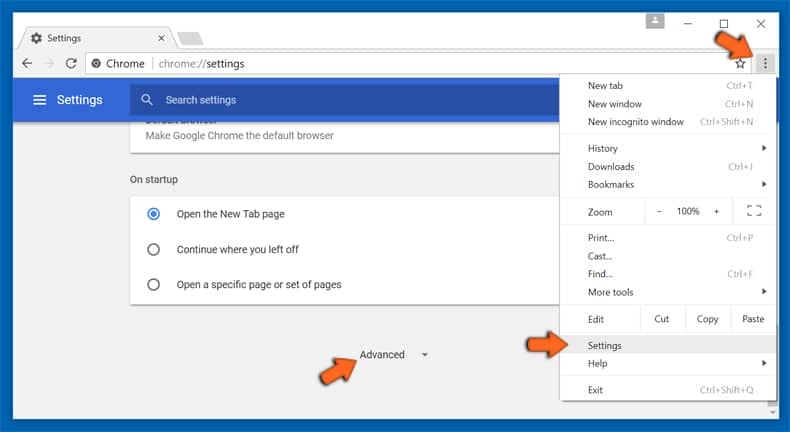Open Downloads from the menu
This screenshot has width=790, height=432.
click(668, 166)
